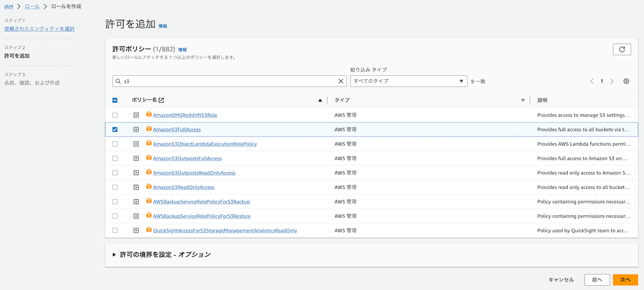644x290 pixels.
Task: Click the 次へ button
Action: point(625,280)
